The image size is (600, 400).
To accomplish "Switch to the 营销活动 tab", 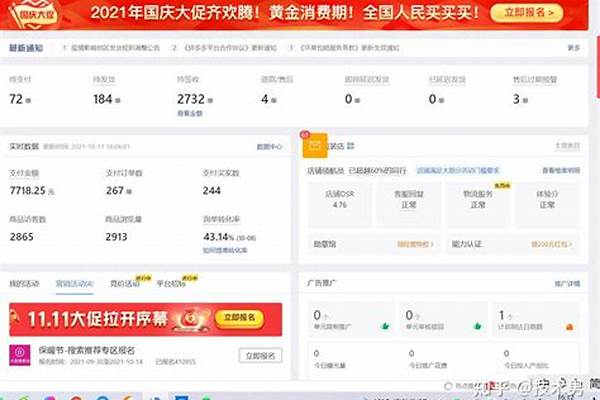I will tap(74, 284).
